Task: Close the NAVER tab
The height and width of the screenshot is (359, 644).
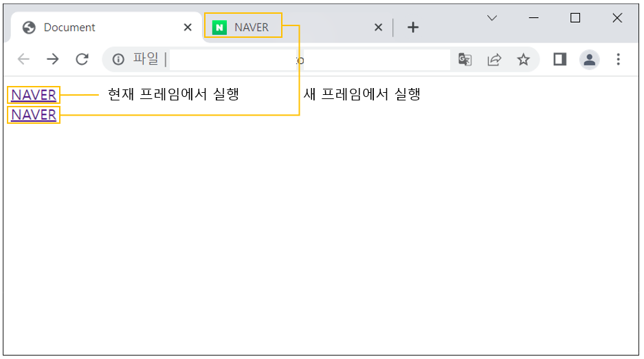Action: point(378,28)
